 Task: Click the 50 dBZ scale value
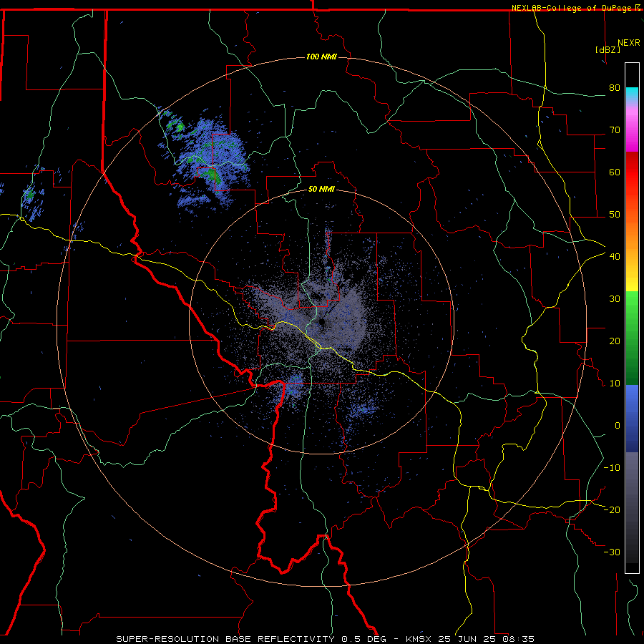[x=615, y=215]
